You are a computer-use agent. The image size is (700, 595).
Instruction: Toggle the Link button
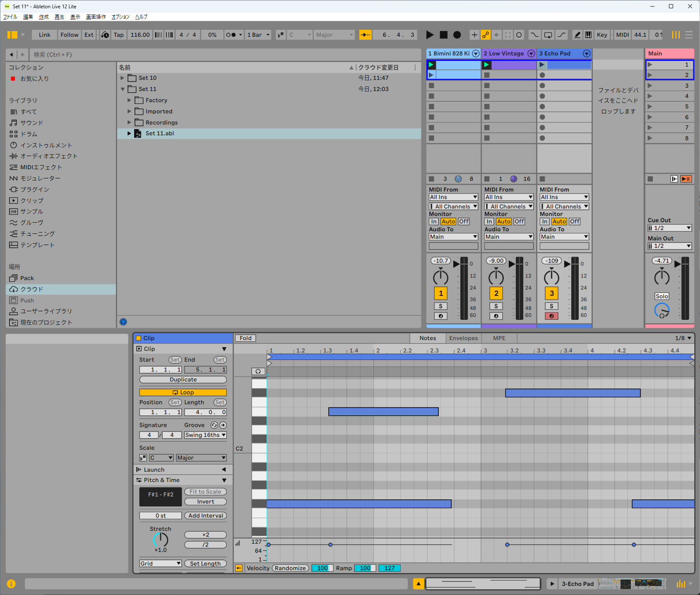point(44,35)
